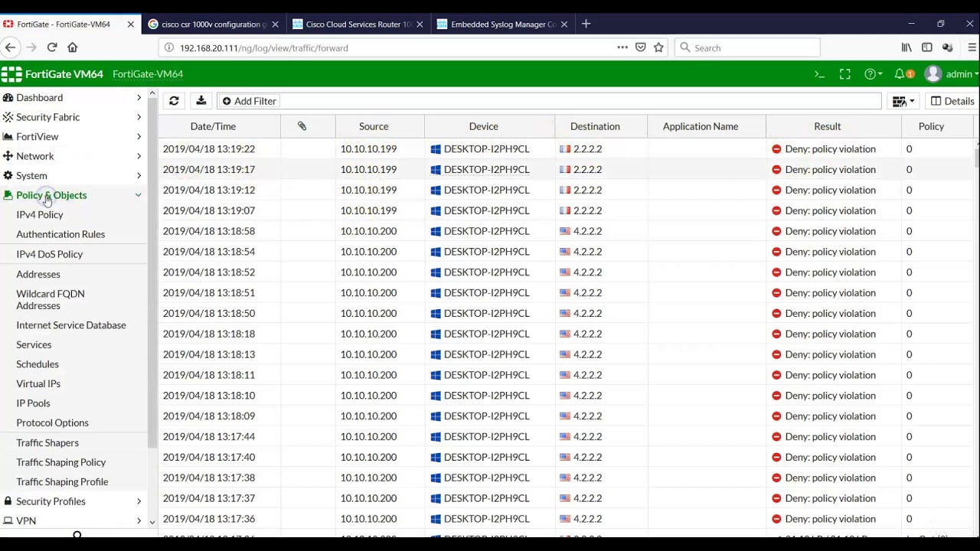This screenshot has width=980, height=551.
Task: Open the IP Pools page
Action: (x=33, y=403)
